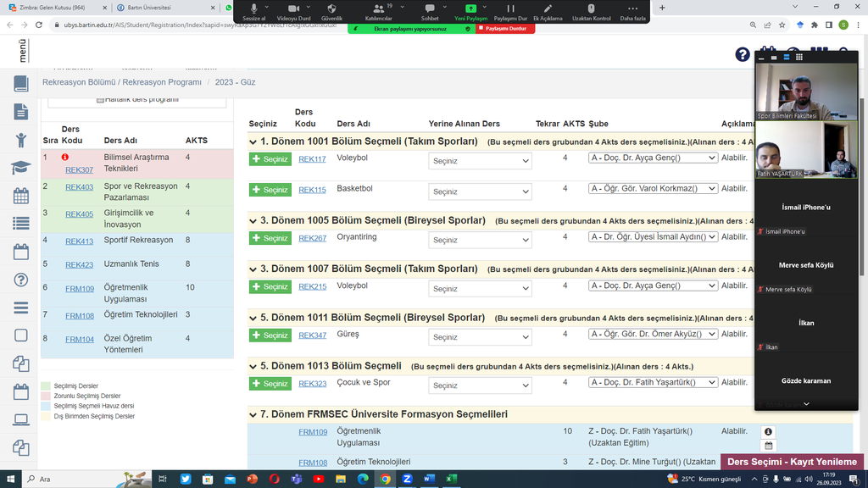Click Ek Açıklama pencil in Zoom toolbar
This screenshot has width=868, height=488.
(548, 9)
